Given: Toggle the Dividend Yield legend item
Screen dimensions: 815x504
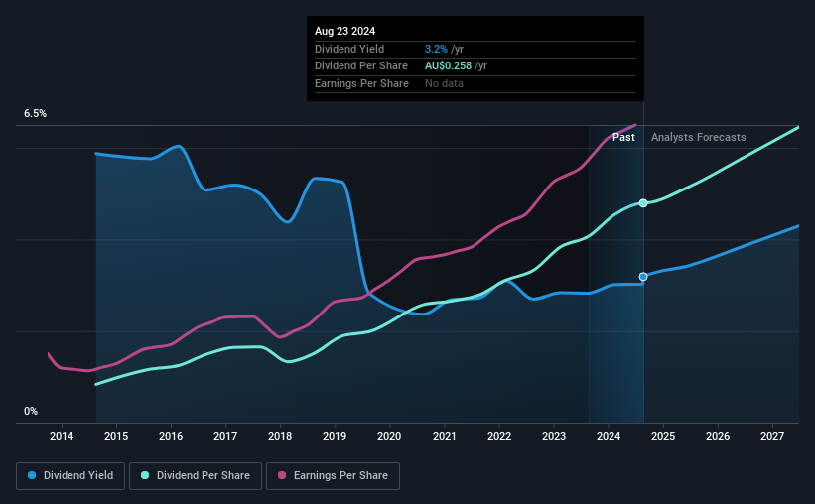Looking at the screenshot, I should click(x=70, y=476).
